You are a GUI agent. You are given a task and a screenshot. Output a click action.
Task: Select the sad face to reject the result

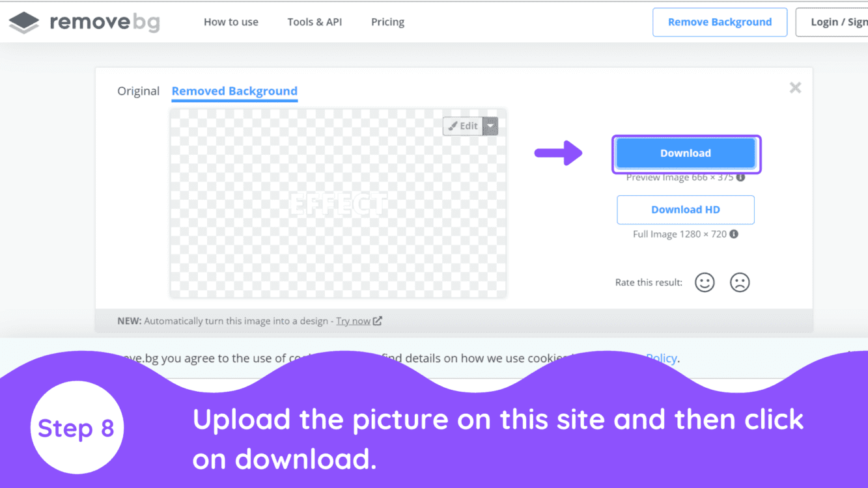click(740, 282)
